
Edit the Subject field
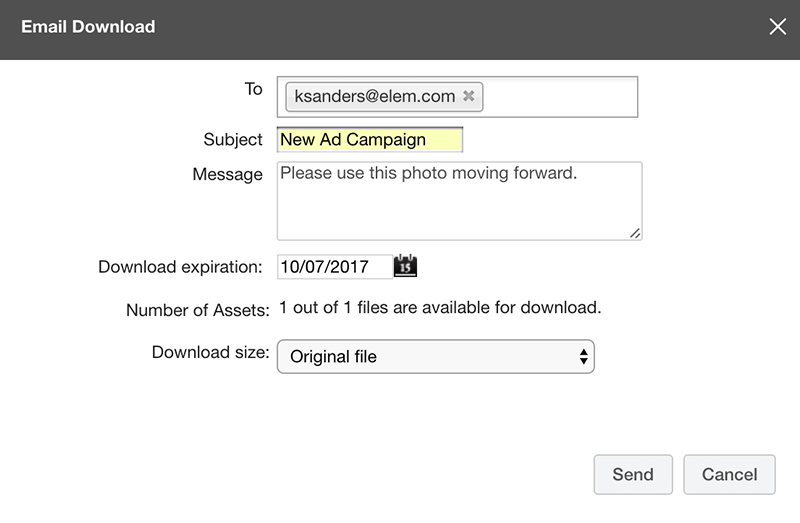pyautogui.click(x=370, y=139)
